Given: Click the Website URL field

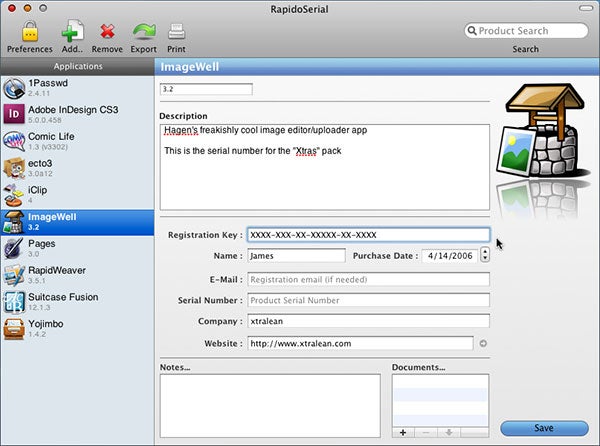Looking at the screenshot, I should [x=360, y=343].
